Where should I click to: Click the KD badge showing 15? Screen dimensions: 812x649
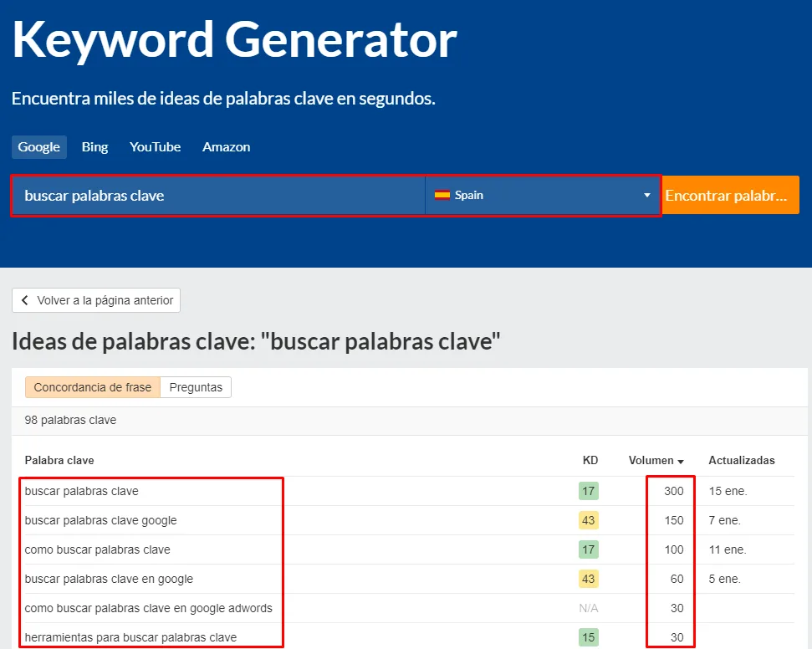click(588, 637)
